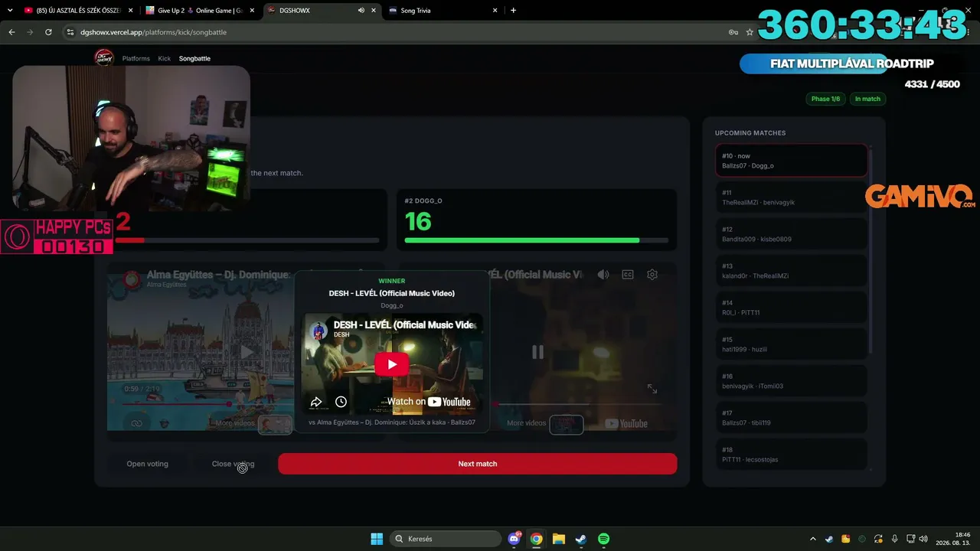Viewport: 980px width, 551px height.
Task: Toggle closed captions on the right video
Action: [628, 275]
